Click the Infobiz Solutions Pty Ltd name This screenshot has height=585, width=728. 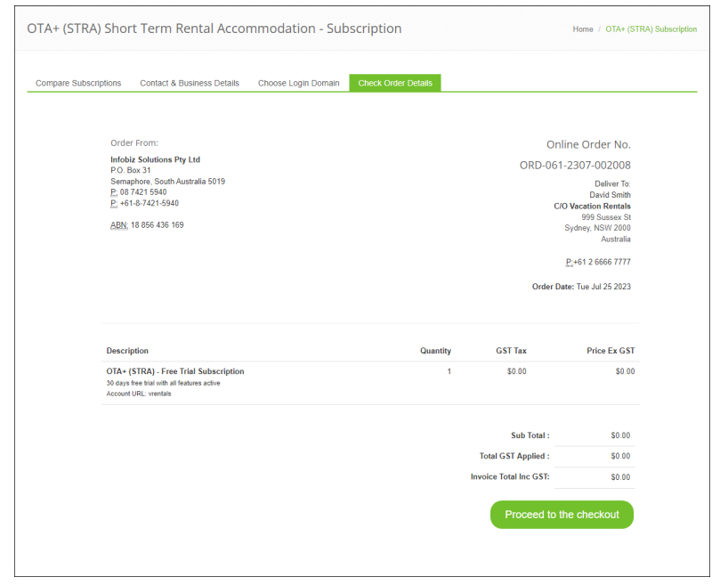tap(155, 159)
